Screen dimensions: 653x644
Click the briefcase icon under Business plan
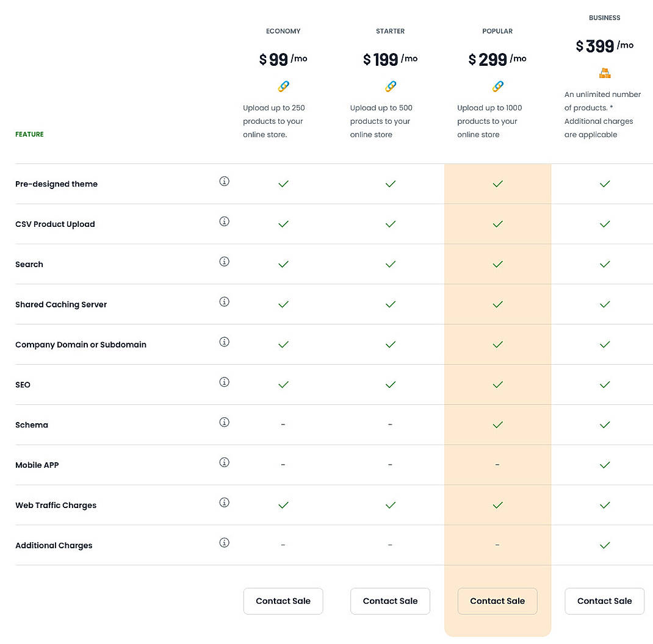604,73
